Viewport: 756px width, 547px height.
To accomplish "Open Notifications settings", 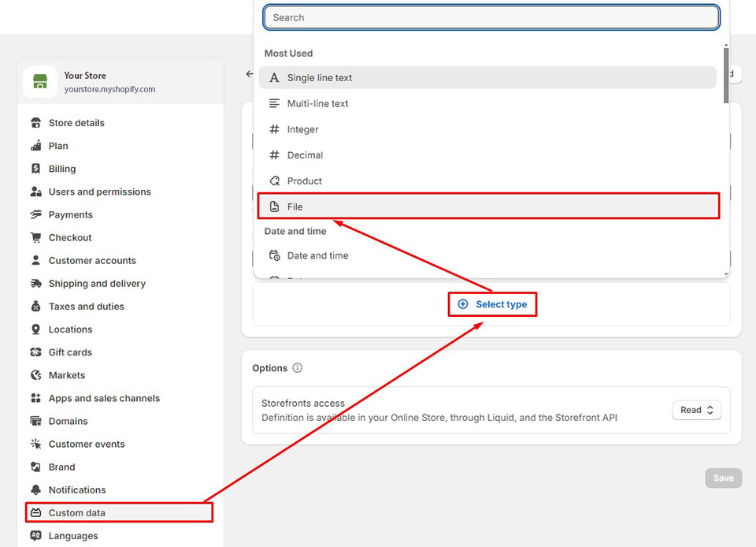I will [77, 489].
